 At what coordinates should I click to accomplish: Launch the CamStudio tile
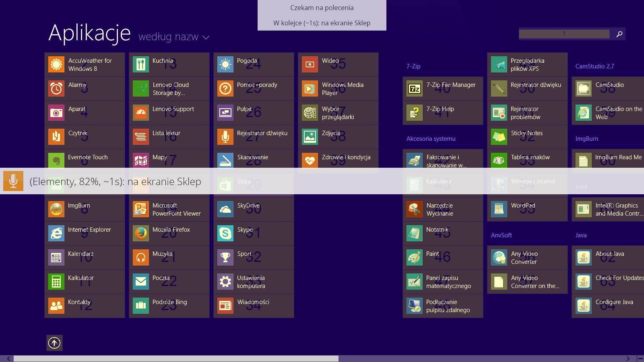pos(608,88)
